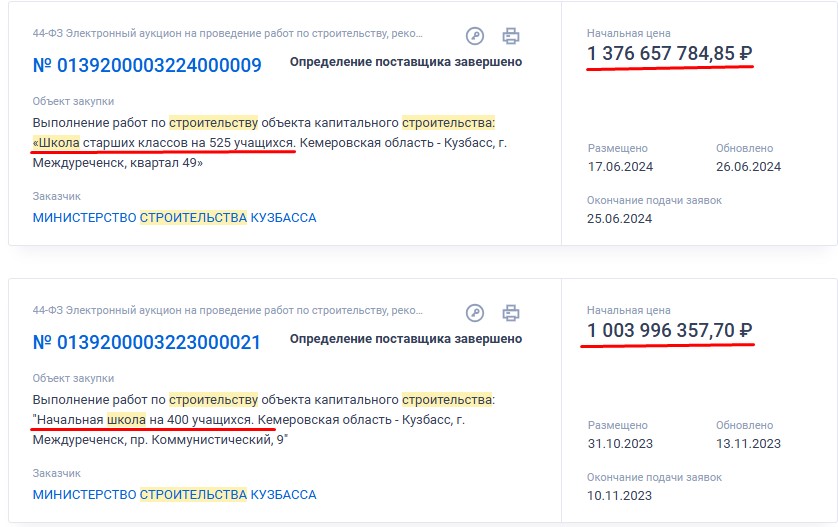This screenshot has height=527, width=838.
Task: Click the print icon for tender 0139200003224000009
Action: [x=511, y=36]
